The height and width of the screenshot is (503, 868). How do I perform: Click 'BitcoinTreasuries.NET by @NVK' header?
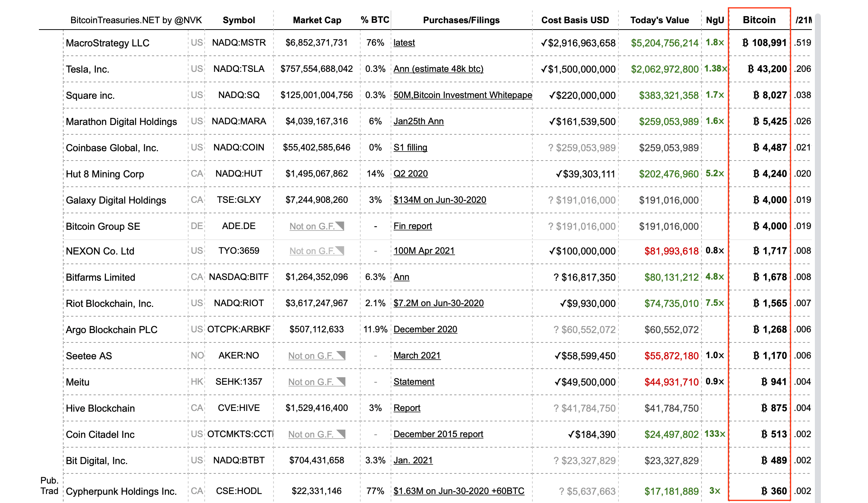click(136, 20)
